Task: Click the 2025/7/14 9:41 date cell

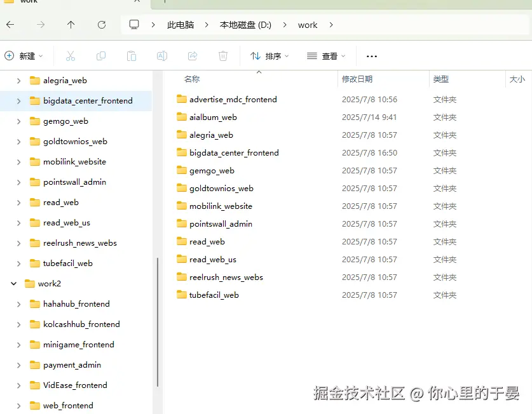Action: click(x=369, y=117)
